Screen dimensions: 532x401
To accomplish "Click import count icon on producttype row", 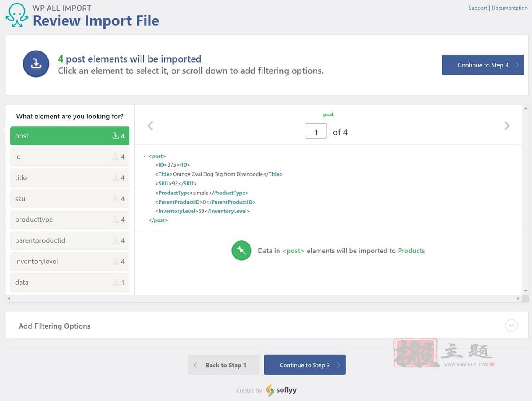I will [x=116, y=220].
